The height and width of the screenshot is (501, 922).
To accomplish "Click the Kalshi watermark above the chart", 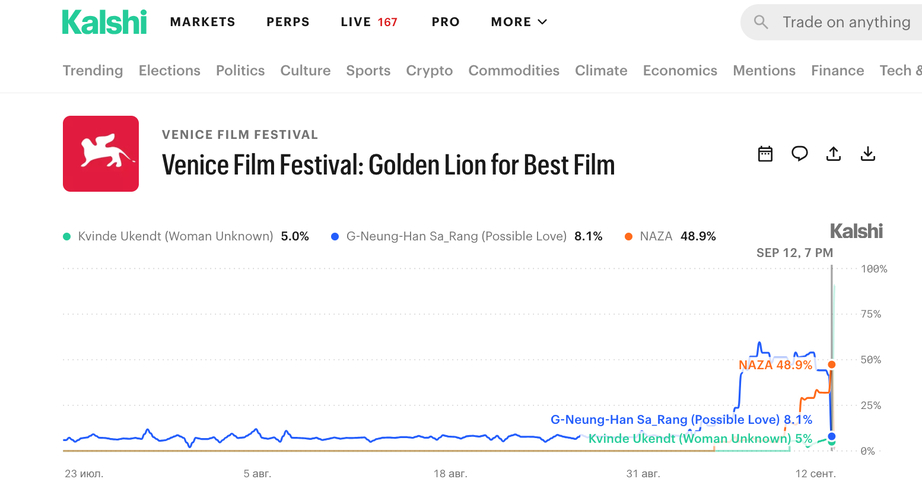I will click(856, 231).
